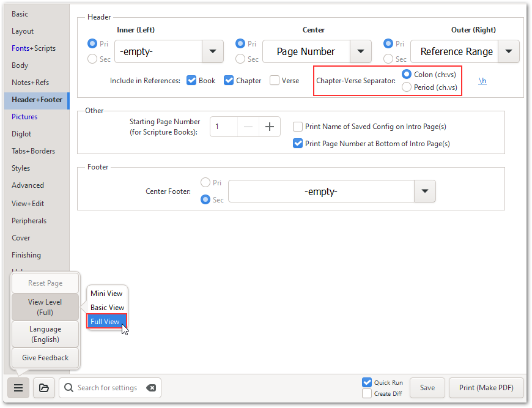Decrease starting page number with minus
Screen dimensions: 532x408
tap(248, 127)
